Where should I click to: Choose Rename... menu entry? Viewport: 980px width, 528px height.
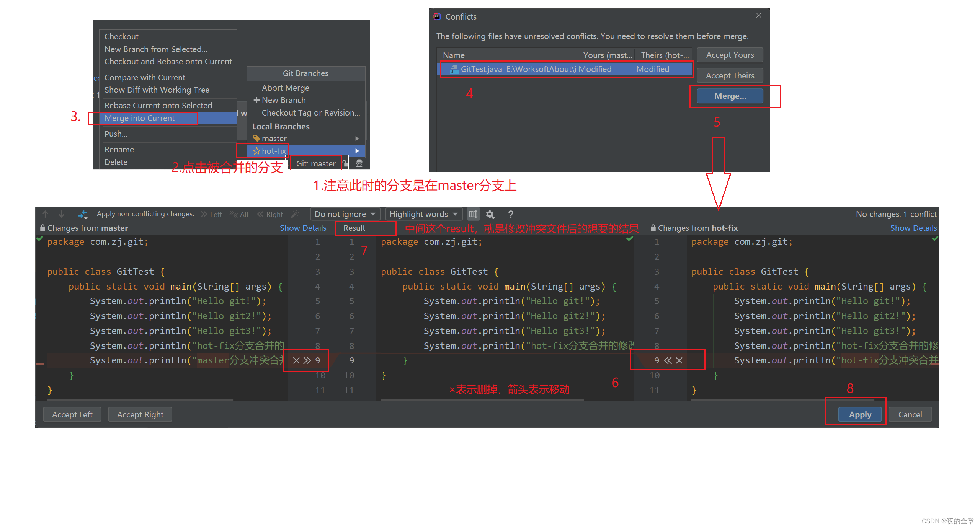[168, 149]
